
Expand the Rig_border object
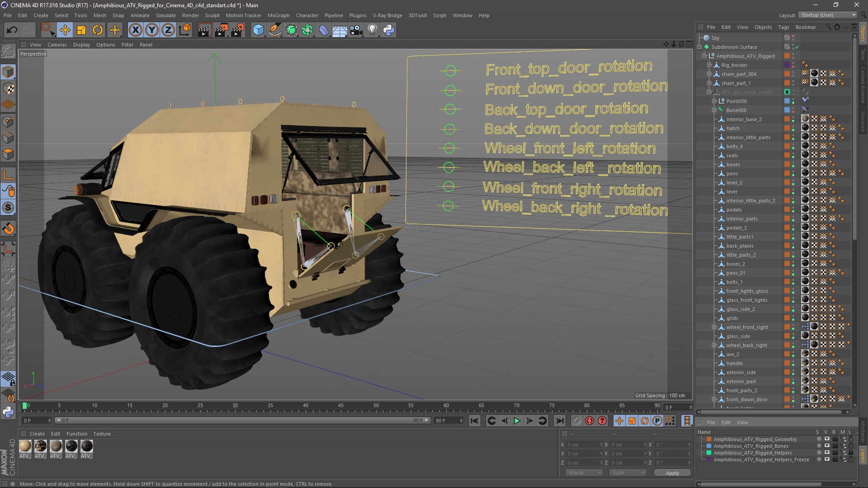pos(709,65)
